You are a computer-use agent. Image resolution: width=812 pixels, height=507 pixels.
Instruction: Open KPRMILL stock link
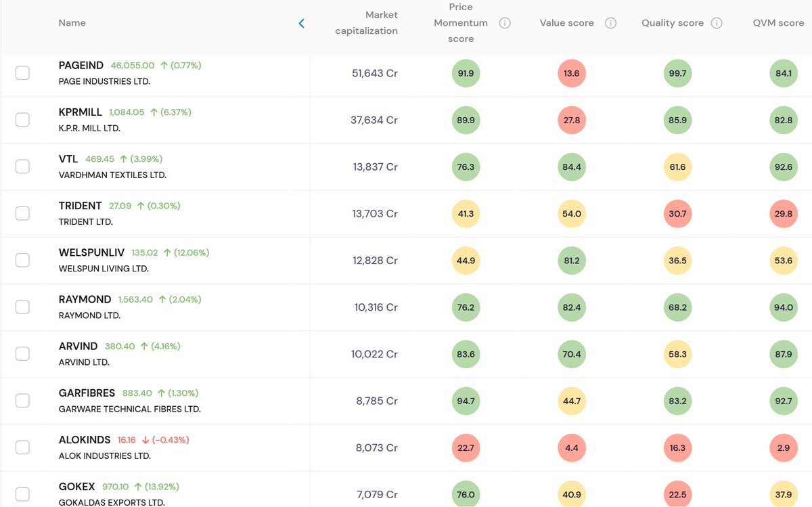pyautogui.click(x=81, y=112)
